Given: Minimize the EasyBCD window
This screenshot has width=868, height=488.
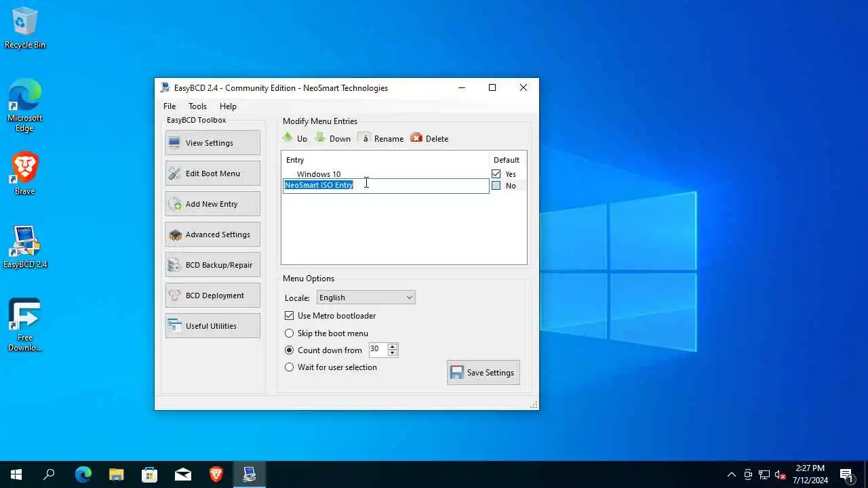Looking at the screenshot, I should point(462,87).
